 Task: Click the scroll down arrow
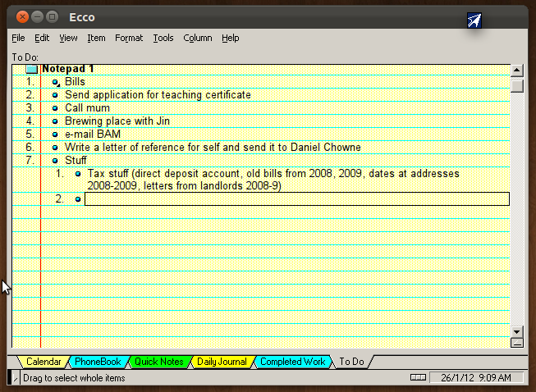point(517,331)
